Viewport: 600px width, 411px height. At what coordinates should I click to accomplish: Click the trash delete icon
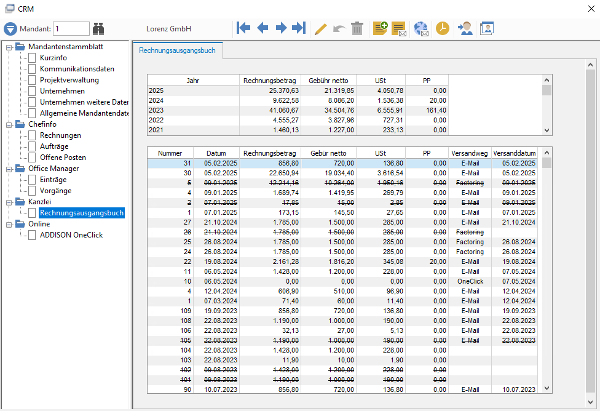(357, 28)
